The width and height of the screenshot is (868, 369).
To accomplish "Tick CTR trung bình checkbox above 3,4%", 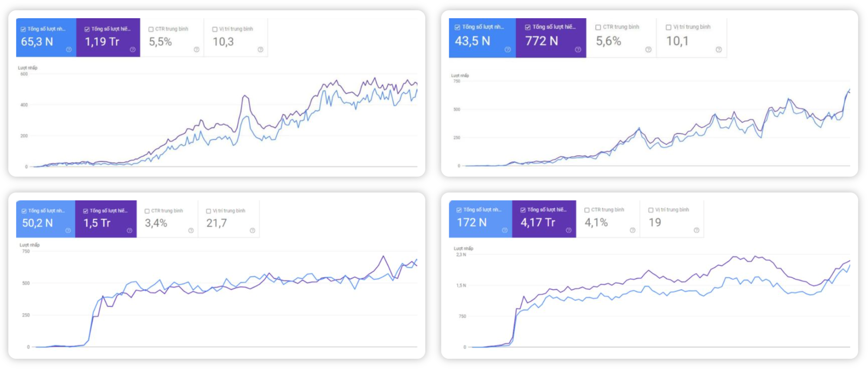I will (x=147, y=211).
